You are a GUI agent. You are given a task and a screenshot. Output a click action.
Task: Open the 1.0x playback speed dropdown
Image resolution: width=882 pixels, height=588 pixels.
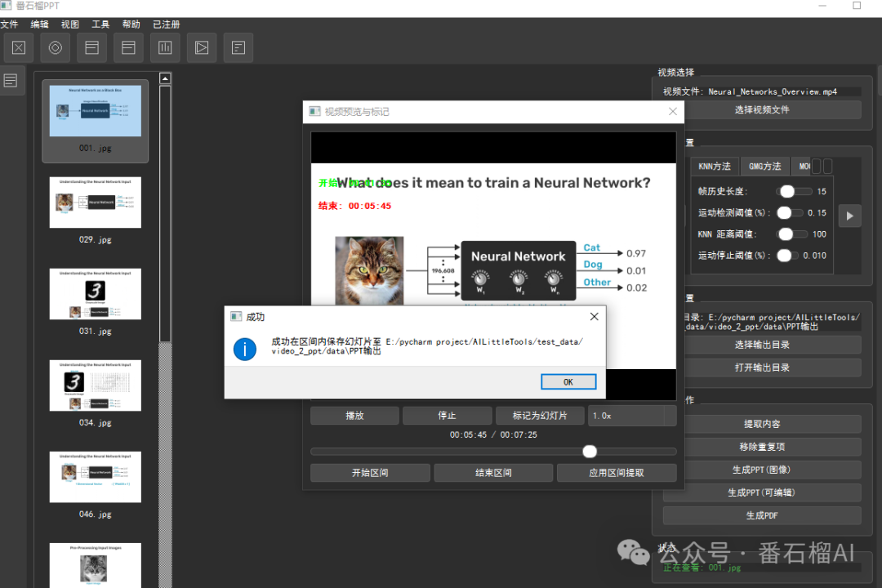coord(632,416)
